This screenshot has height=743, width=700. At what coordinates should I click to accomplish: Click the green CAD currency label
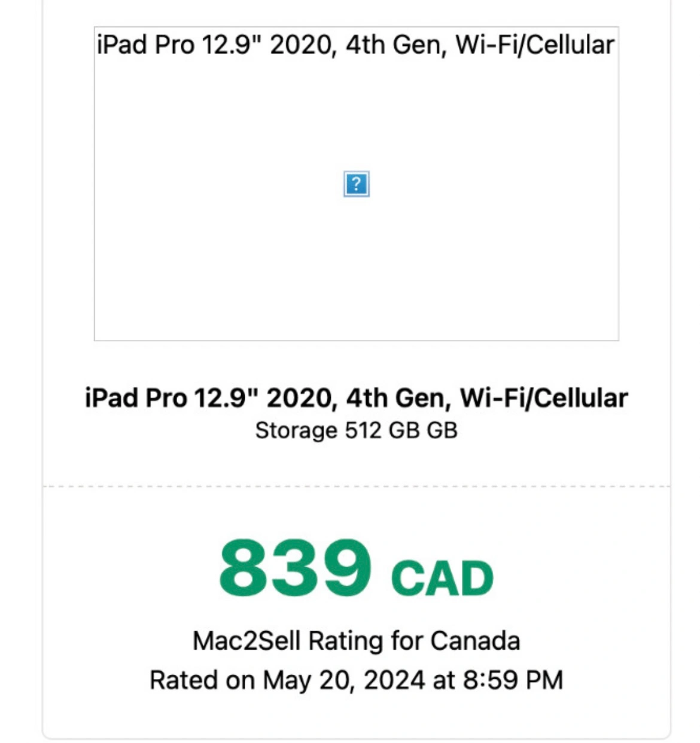pos(442,578)
